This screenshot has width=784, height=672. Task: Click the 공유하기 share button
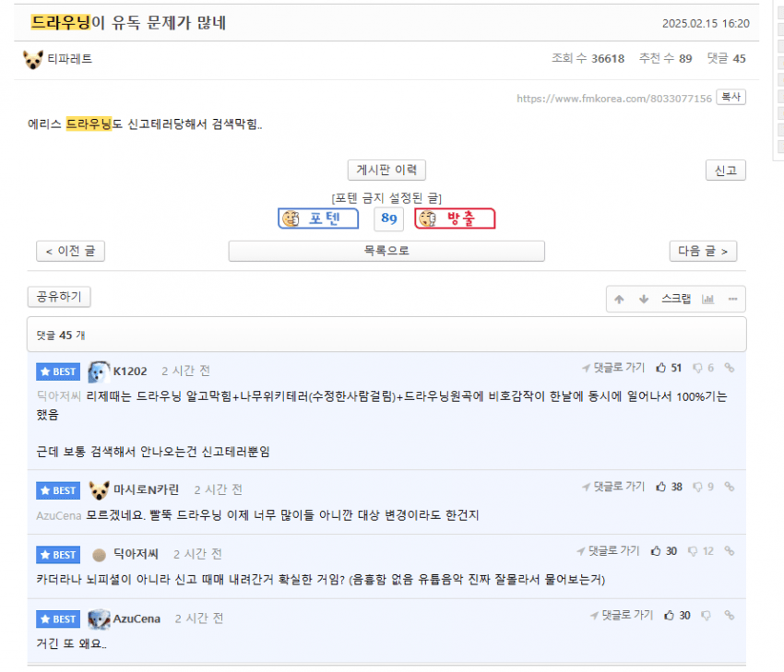click(x=59, y=297)
